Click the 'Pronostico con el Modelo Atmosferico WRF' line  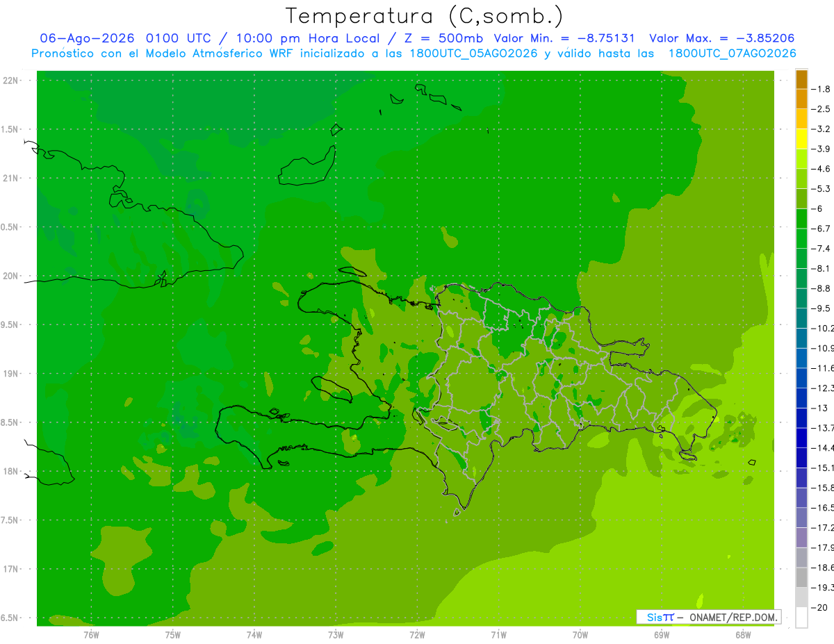[x=414, y=53]
